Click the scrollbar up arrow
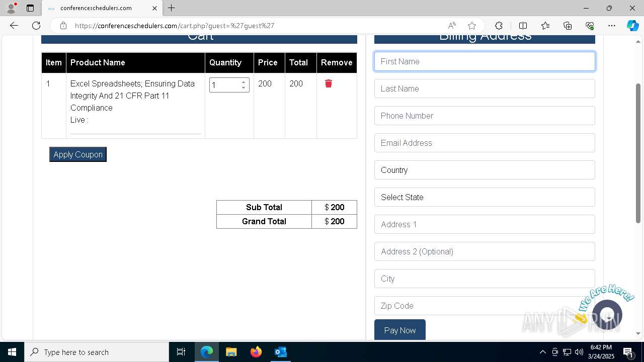This screenshot has height=362, width=644. coord(638,42)
